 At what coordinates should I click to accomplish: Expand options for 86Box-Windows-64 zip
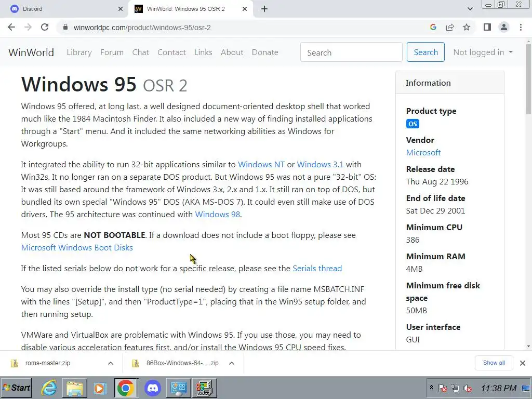232,363
